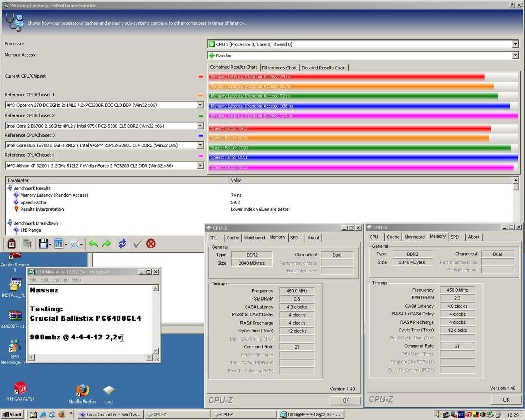Image resolution: width=525 pixels, height=420 pixels.
Task: Click the green forward arrow in Sandra toolbar
Action: click(106, 244)
